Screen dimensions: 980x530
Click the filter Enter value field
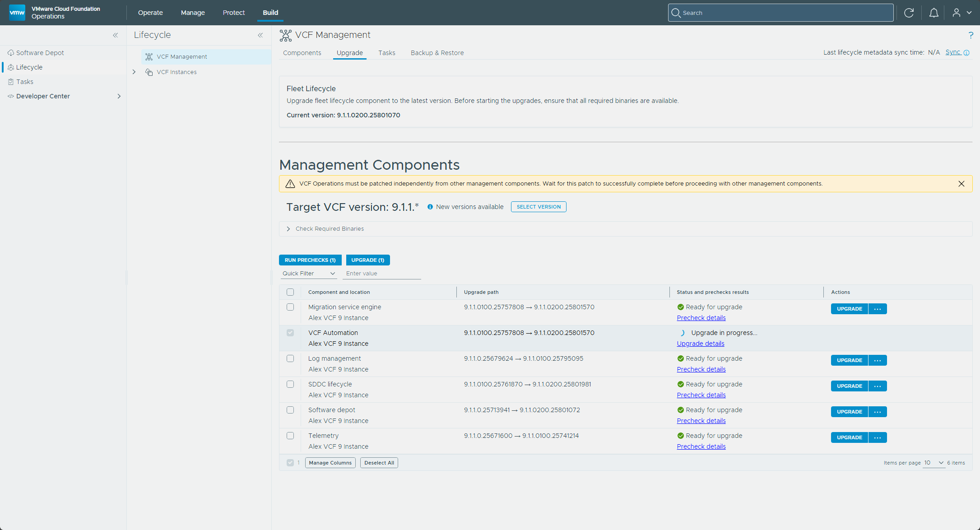coord(382,274)
